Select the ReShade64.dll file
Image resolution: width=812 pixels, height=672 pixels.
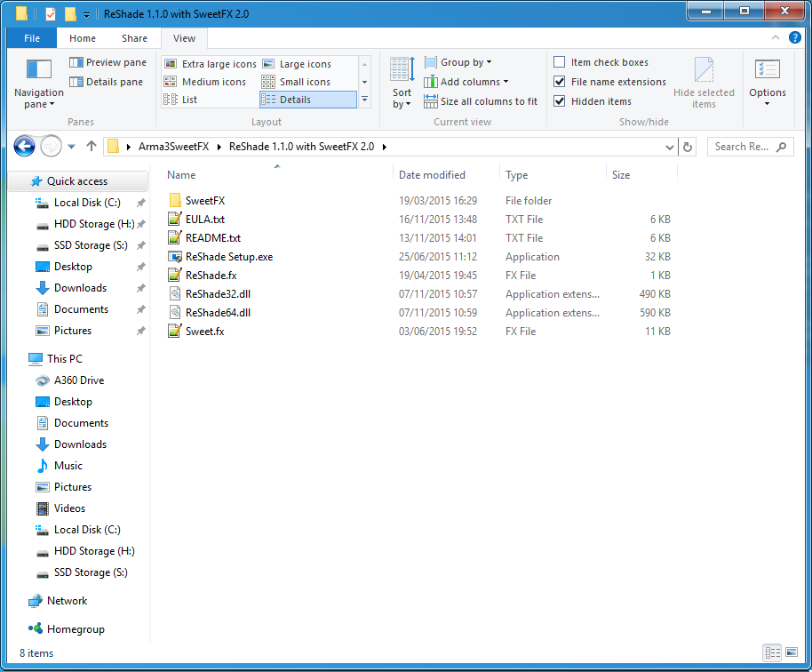click(218, 312)
